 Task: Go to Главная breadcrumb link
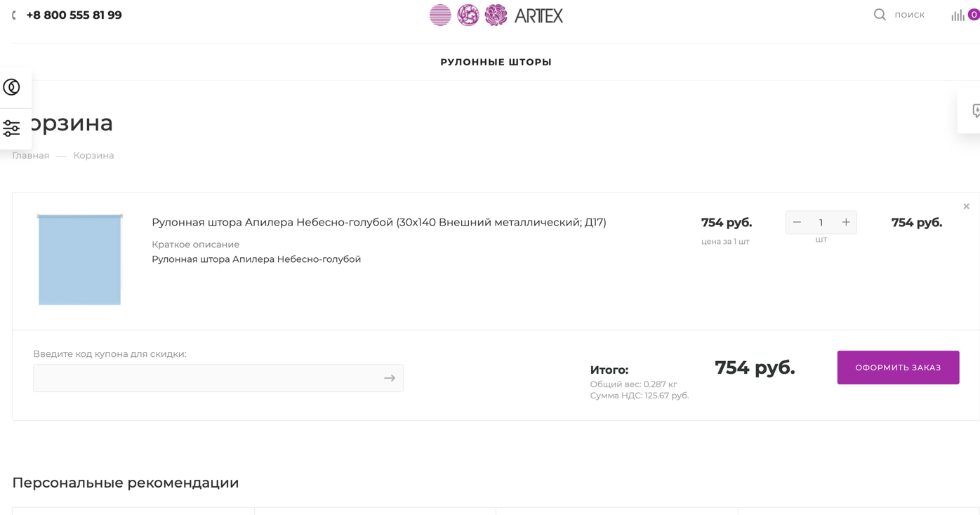pos(31,155)
